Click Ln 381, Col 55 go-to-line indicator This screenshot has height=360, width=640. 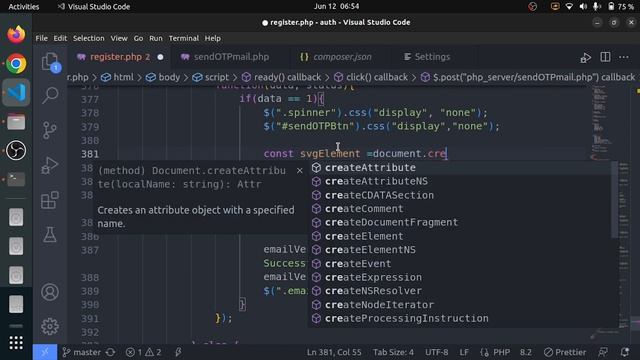[x=334, y=352]
